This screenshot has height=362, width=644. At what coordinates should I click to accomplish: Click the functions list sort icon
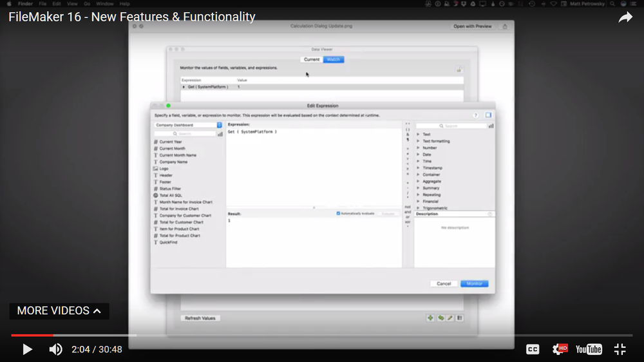(491, 126)
